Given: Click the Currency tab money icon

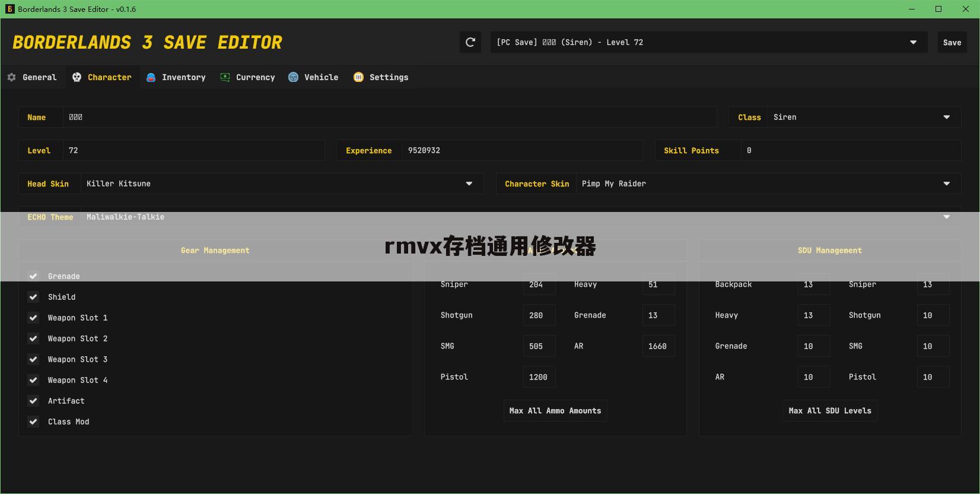Looking at the screenshot, I should tap(225, 77).
